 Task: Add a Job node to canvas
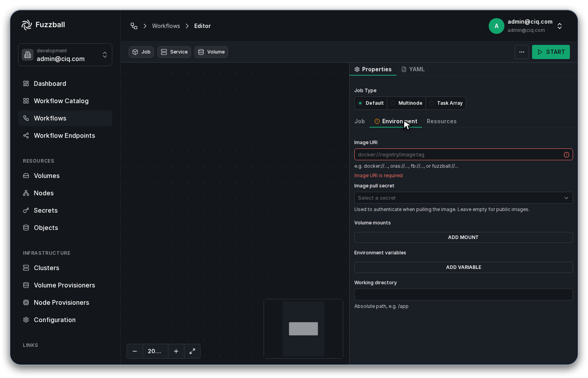141,52
